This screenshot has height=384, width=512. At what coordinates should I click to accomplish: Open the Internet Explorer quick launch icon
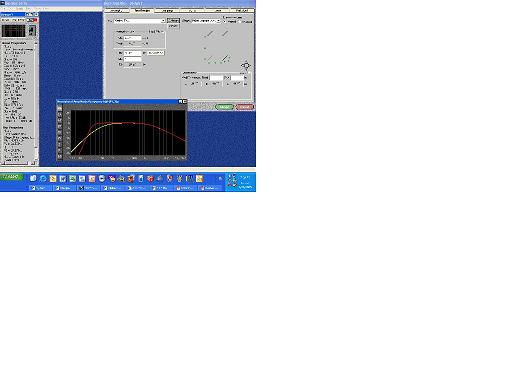pyautogui.click(x=43, y=179)
